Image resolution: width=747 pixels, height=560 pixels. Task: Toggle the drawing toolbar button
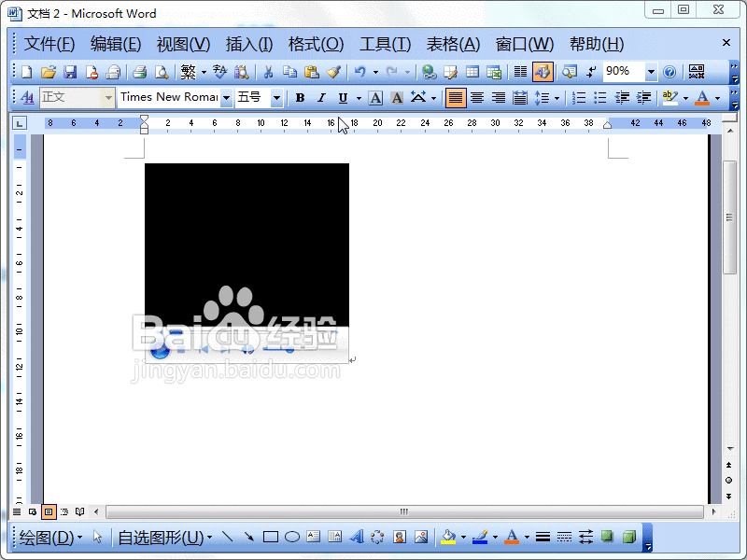(543, 72)
